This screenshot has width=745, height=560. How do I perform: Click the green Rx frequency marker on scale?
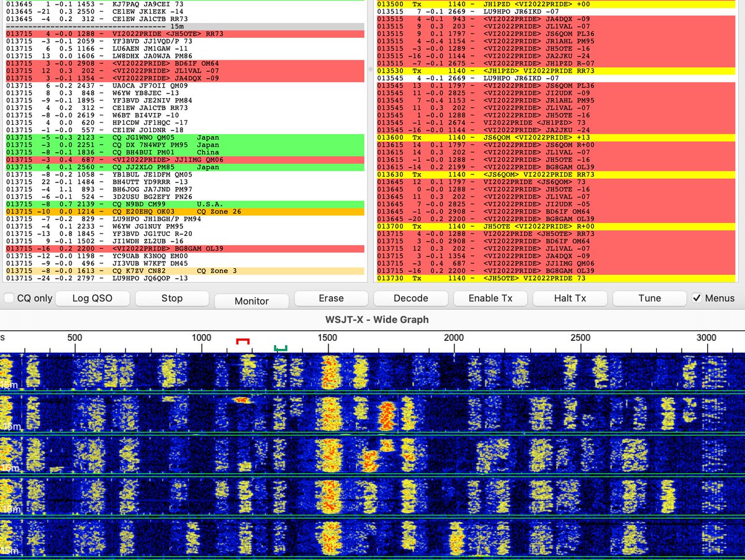[x=281, y=349]
